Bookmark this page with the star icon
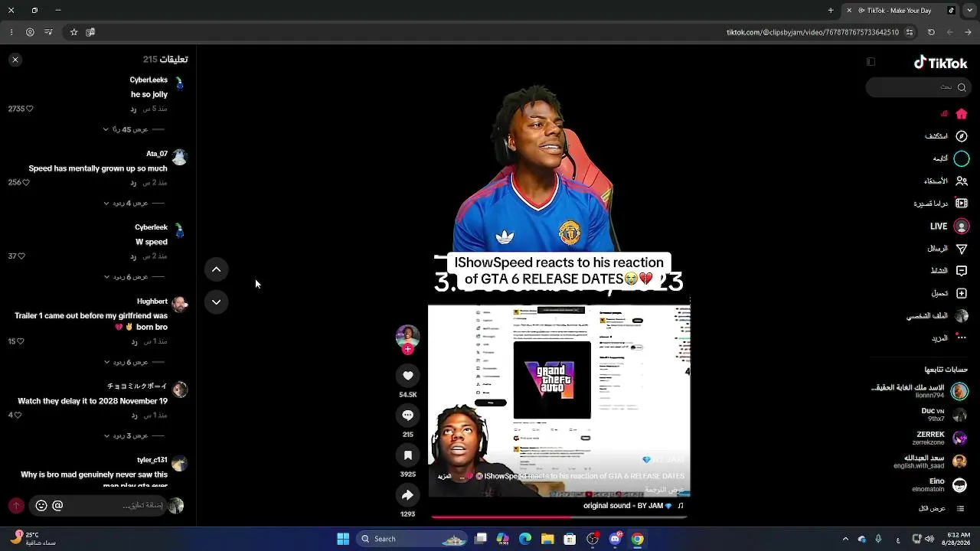The height and width of the screenshot is (551, 980). 73,32
